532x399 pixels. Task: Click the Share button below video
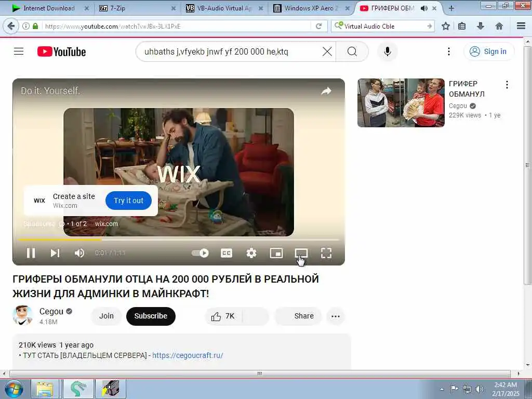coord(298,316)
